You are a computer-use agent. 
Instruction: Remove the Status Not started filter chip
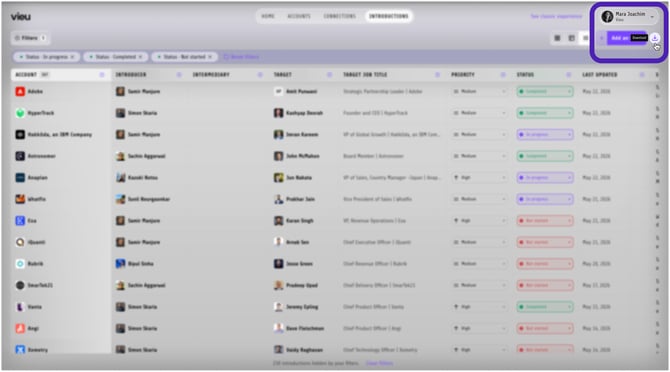(210, 57)
